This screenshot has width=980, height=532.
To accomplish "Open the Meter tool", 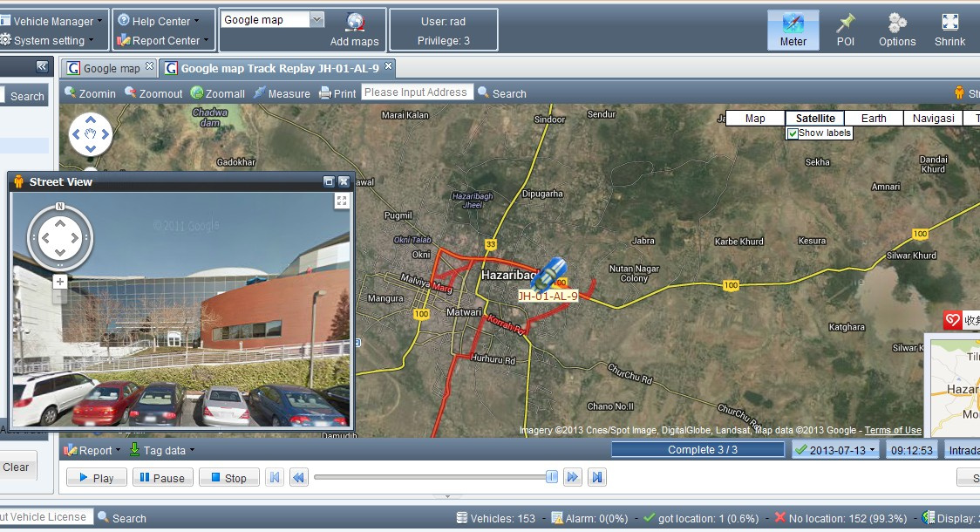I will click(x=793, y=30).
